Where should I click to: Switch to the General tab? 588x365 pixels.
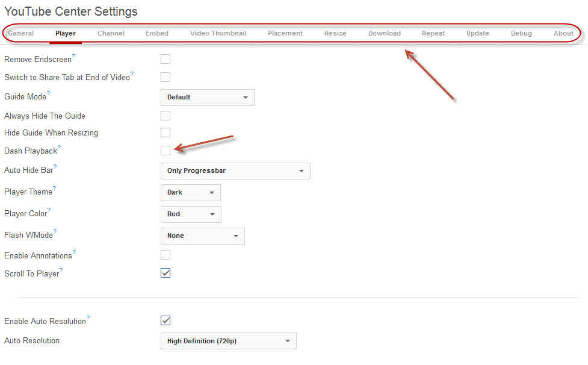click(x=21, y=33)
